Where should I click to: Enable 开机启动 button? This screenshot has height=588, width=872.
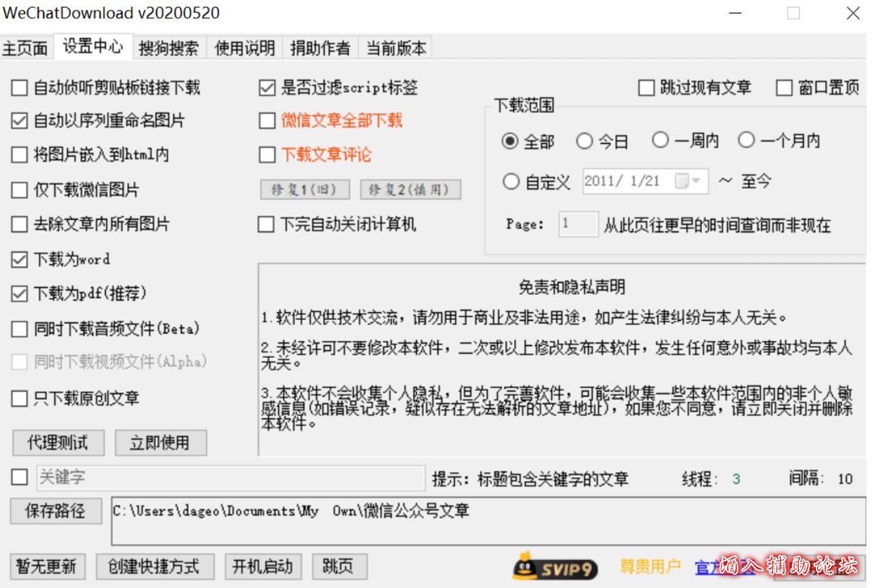pos(263,566)
